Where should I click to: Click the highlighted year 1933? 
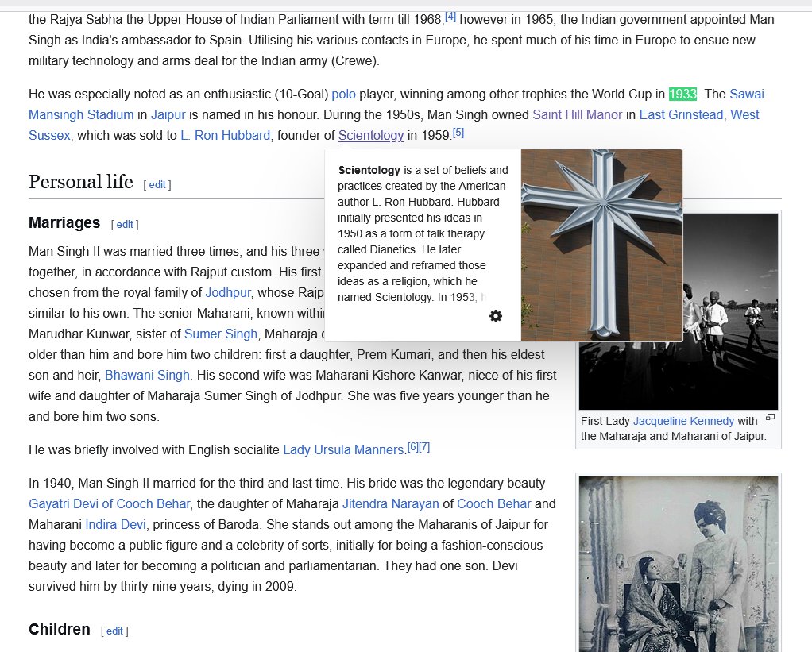pos(682,95)
